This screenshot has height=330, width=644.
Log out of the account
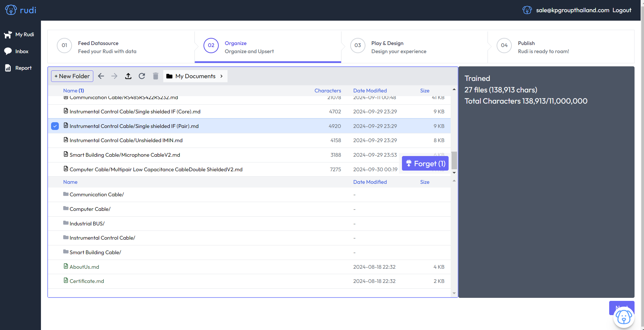pyautogui.click(x=622, y=10)
